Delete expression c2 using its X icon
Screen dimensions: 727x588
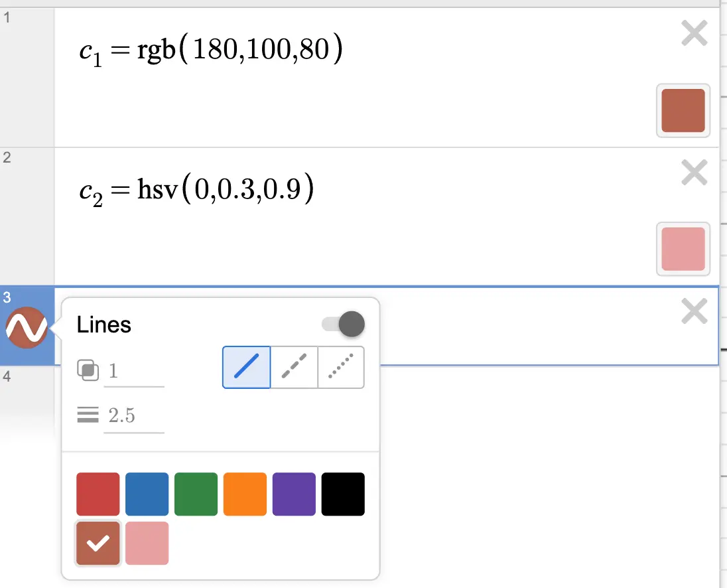click(x=694, y=172)
